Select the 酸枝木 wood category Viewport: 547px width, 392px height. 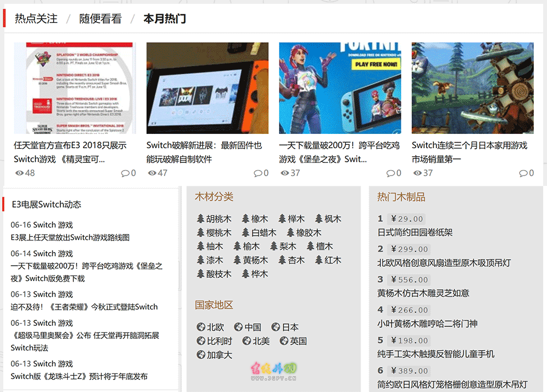tap(214, 274)
